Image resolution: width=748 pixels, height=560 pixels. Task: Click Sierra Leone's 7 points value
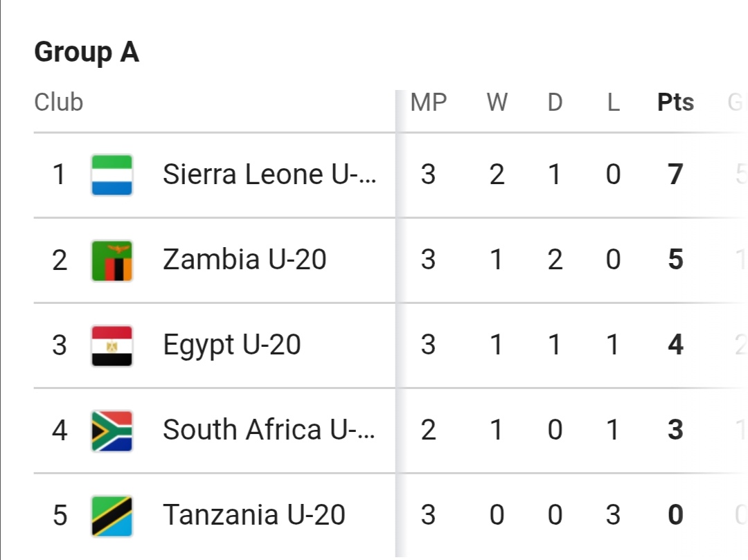point(675,174)
